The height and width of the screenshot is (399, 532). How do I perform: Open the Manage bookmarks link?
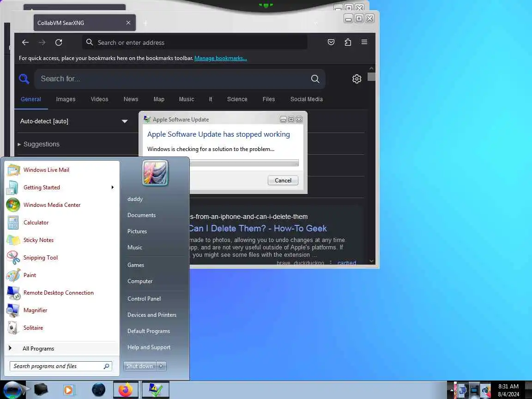(221, 58)
